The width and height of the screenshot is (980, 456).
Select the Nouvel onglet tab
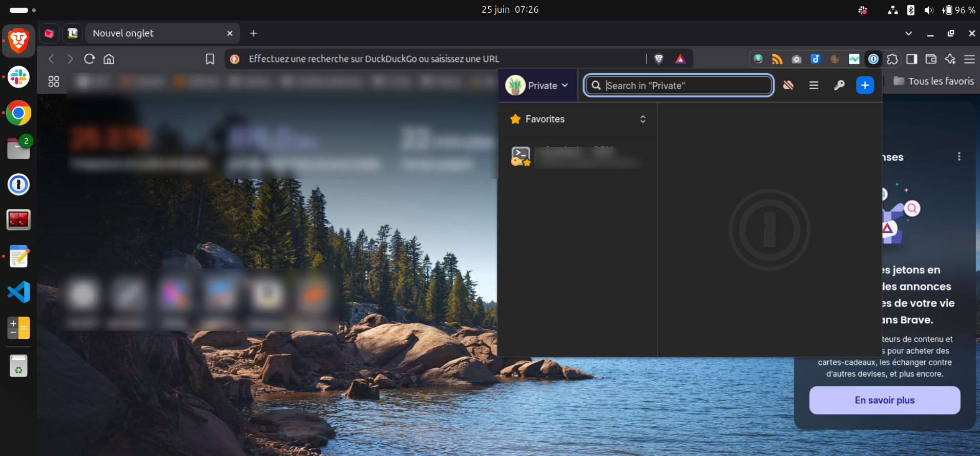pos(162,33)
